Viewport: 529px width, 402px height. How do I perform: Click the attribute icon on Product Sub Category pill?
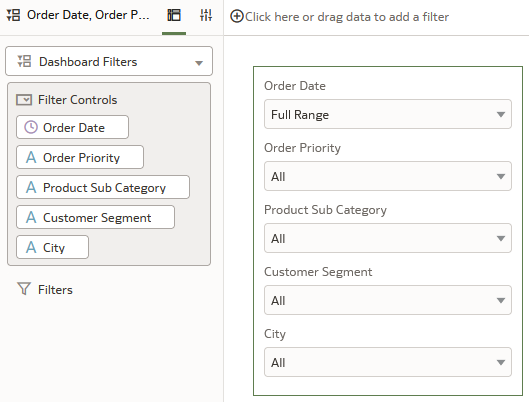[x=31, y=188]
